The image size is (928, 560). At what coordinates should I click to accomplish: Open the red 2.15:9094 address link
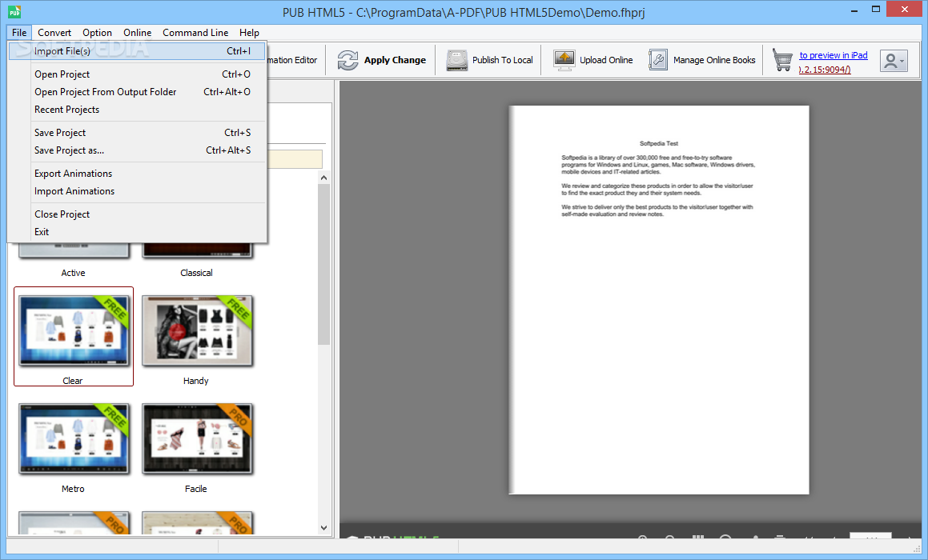[x=825, y=69]
